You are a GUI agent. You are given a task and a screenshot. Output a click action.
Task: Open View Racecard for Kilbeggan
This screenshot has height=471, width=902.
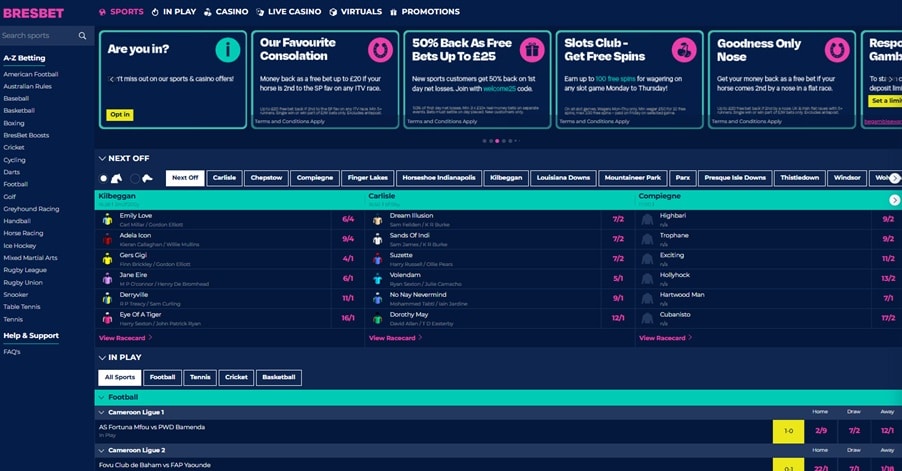pos(125,338)
